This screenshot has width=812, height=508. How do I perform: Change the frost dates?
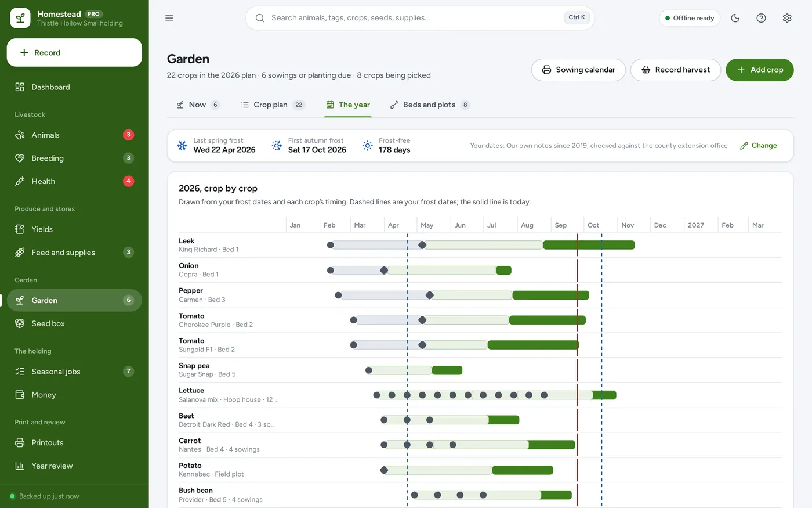pos(759,146)
